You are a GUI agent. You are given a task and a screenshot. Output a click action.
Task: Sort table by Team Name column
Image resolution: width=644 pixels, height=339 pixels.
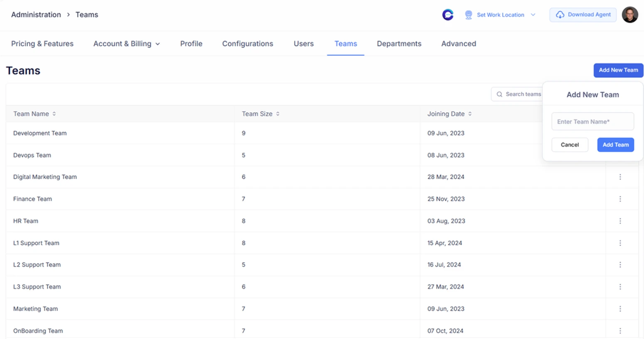click(54, 114)
